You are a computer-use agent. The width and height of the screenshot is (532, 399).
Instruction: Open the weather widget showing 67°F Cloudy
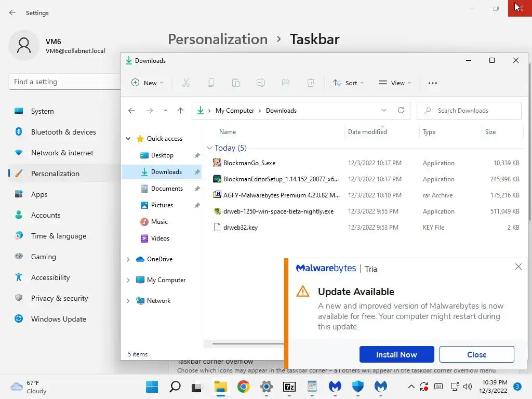[x=28, y=387]
